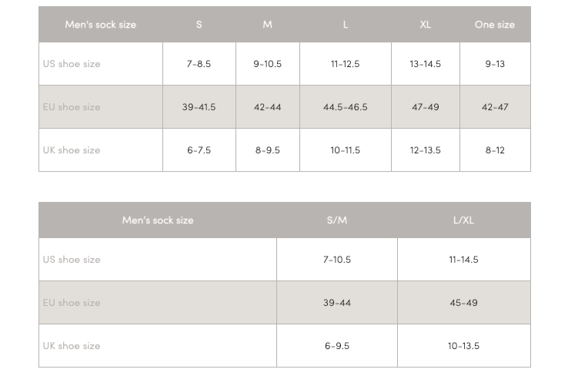Select the L/XL column header

pyautogui.click(x=463, y=220)
